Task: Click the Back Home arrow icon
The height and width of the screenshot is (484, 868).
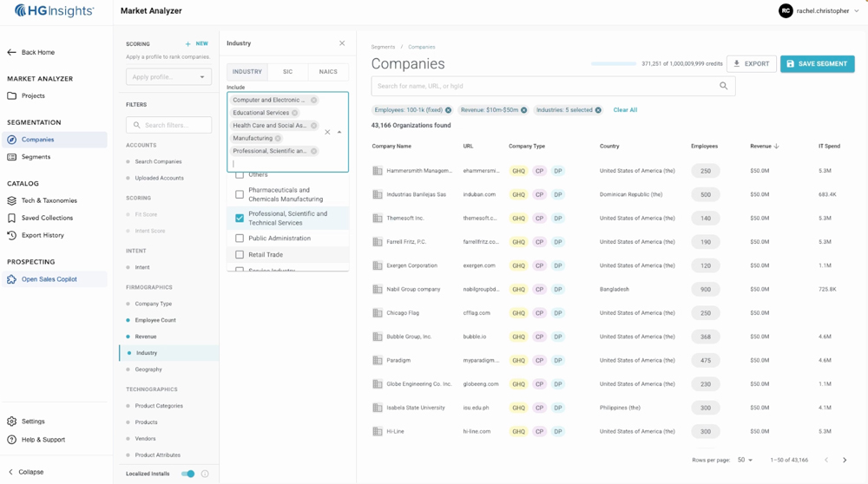Action: click(11, 52)
